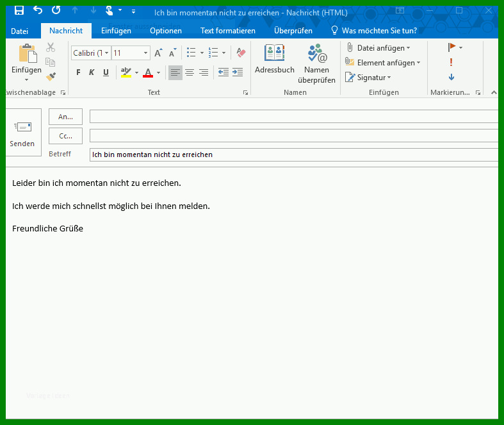This screenshot has height=425, width=504.
Task: Decrease font size with small A icon
Action: 173,53
